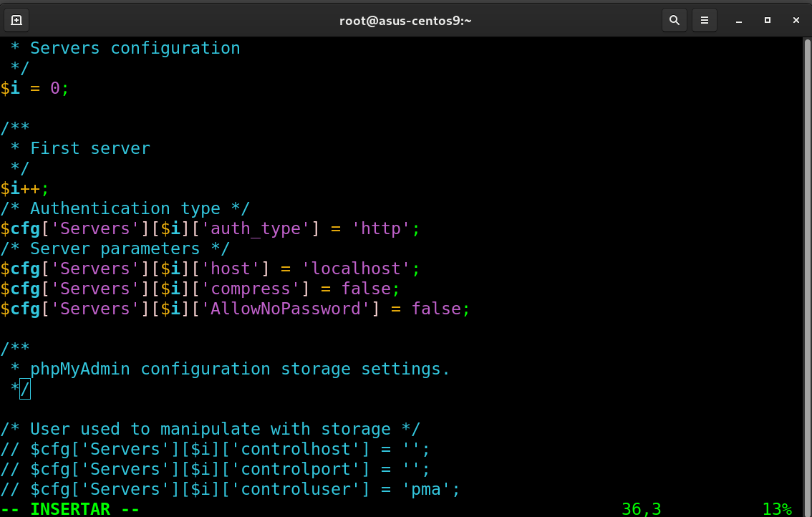Click the $i++ increment statement

(24, 189)
